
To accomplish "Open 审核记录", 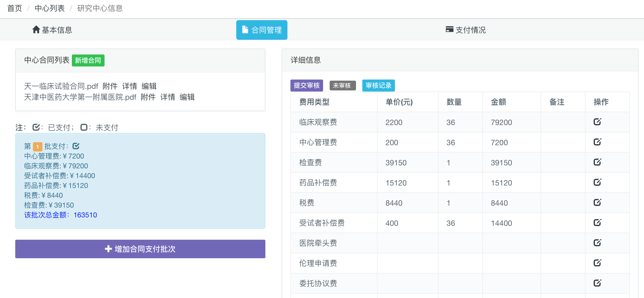I will pos(378,86).
